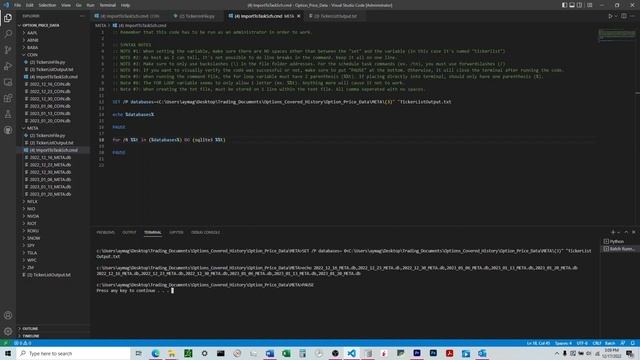The width and height of the screenshot is (640, 360).
Task: Open Word from the taskbar
Action: (270, 353)
